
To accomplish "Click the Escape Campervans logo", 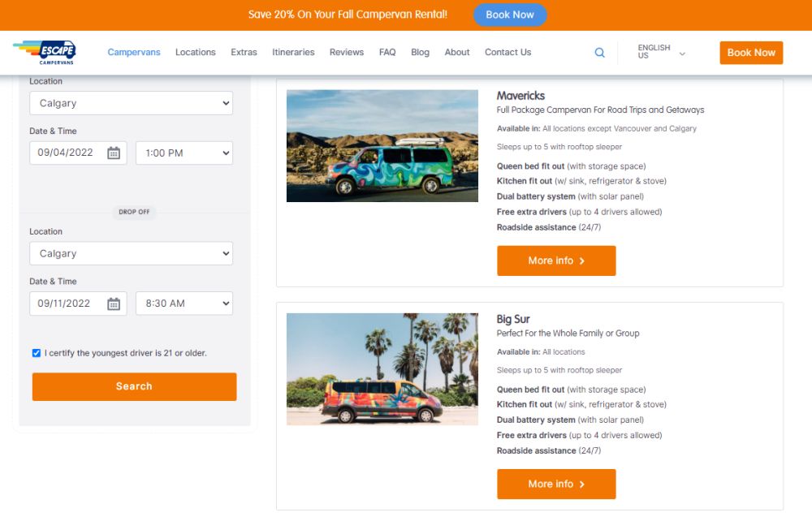I will [x=45, y=51].
